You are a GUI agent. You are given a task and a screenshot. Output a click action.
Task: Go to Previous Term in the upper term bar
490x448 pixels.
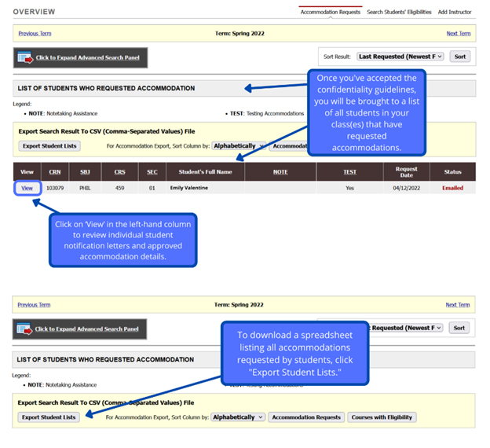click(x=35, y=34)
